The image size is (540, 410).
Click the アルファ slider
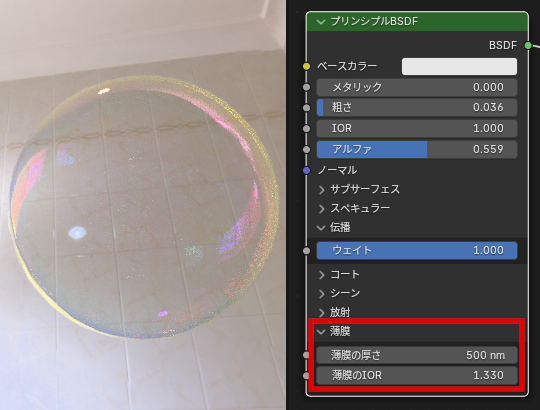(417, 149)
